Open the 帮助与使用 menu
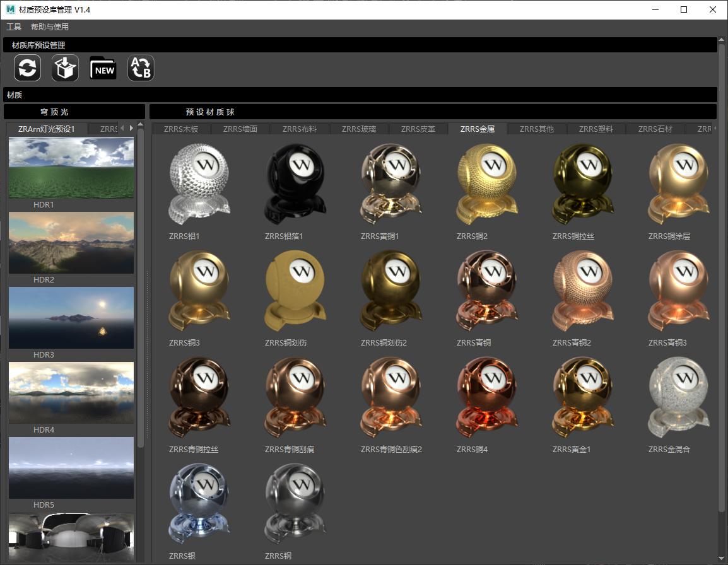This screenshot has width=728, height=565. pos(50,27)
